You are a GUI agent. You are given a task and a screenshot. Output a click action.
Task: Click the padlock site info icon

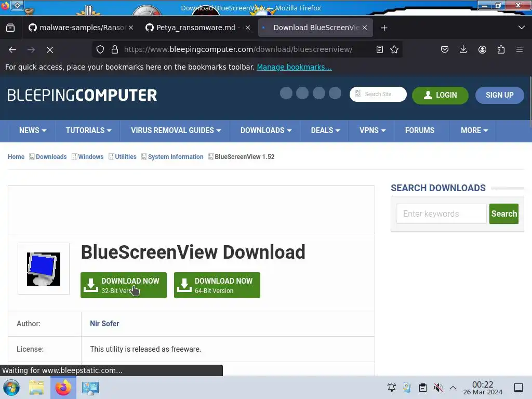click(x=115, y=49)
